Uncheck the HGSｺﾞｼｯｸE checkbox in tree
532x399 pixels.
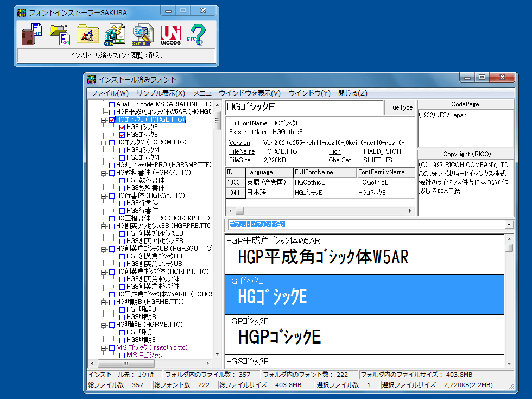[x=122, y=135]
